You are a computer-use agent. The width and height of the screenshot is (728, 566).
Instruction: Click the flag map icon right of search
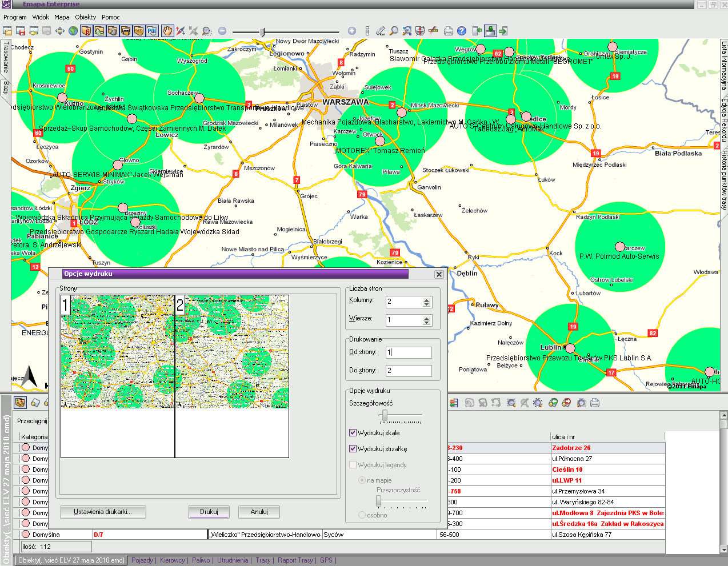[x=420, y=31]
